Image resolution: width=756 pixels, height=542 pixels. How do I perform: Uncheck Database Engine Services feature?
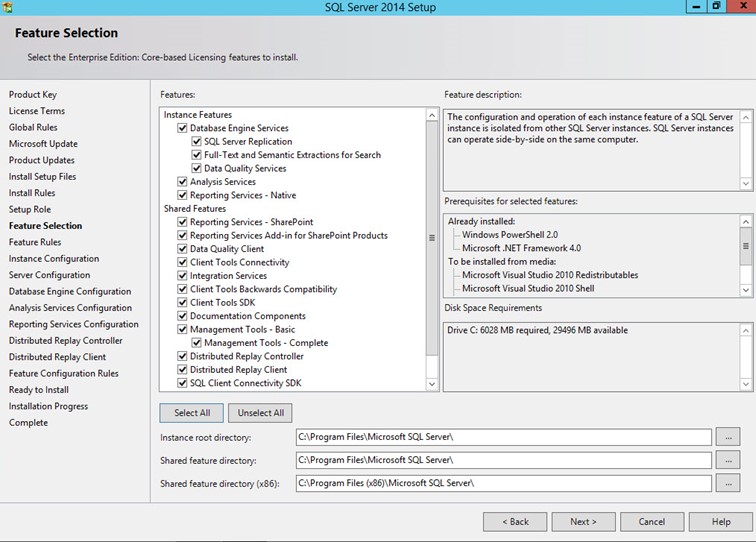click(182, 128)
